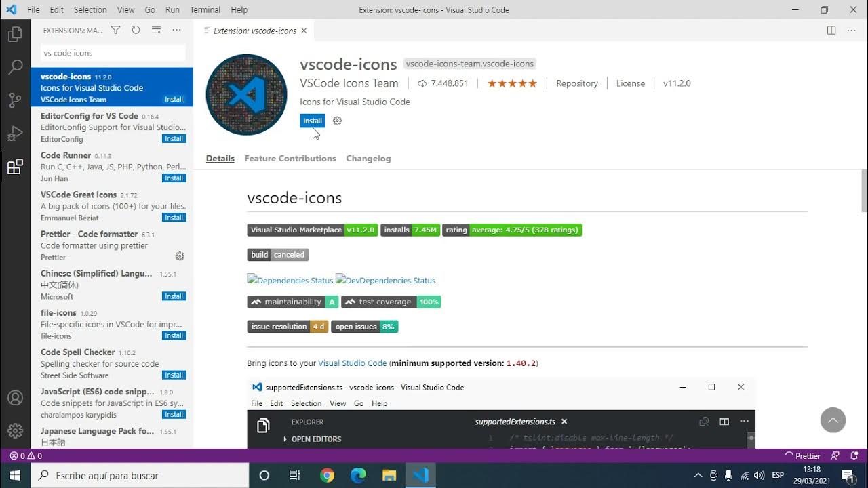Click the Visual Studio Code hyperlink
868x488 pixels.
point(353,363)
